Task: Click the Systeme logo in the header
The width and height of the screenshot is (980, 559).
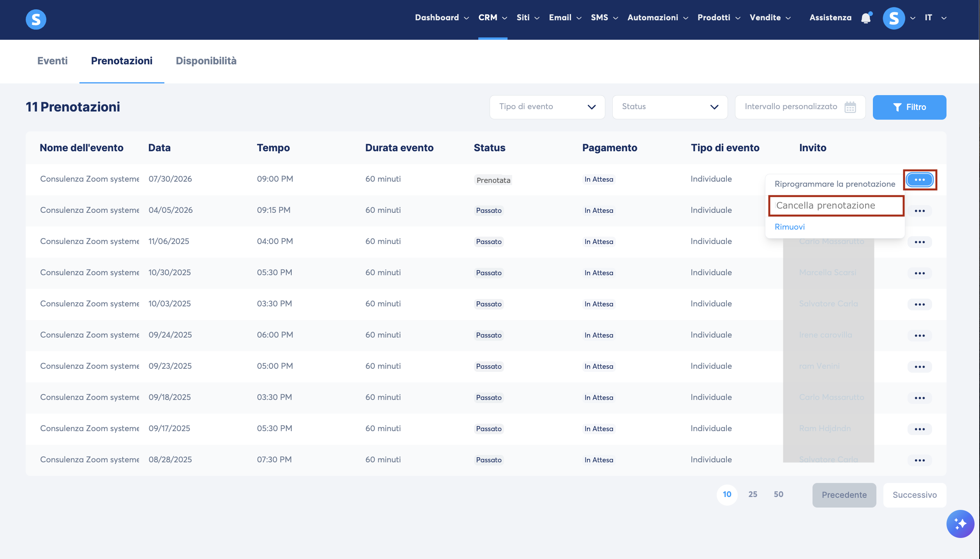Action: click(36, 19)
